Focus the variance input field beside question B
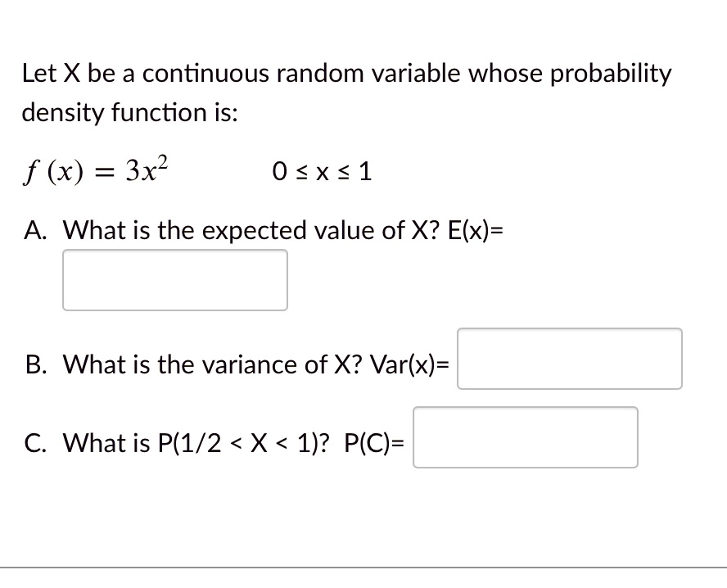This screenshot has width=727, height=588. (x=569, y=359)
